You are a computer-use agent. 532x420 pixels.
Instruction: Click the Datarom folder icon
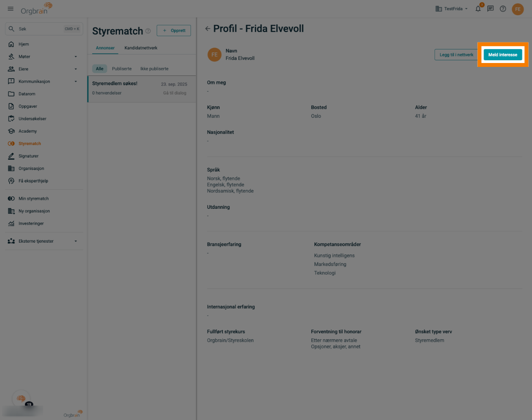coord(11,94)
